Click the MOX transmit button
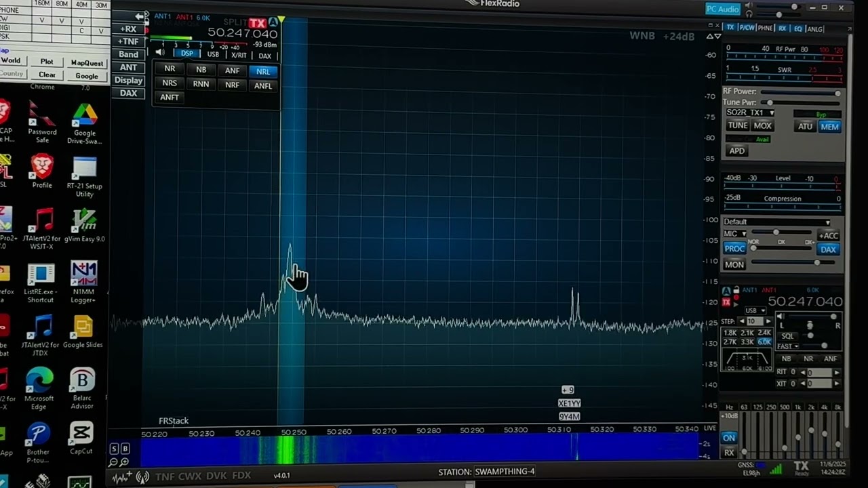 click(762, 125)
